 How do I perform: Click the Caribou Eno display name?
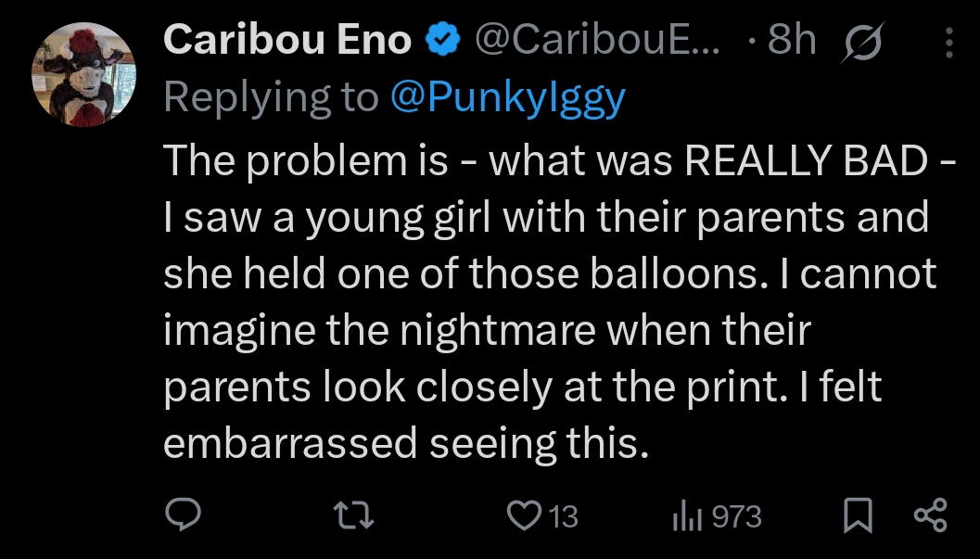(x=286, y=39)
